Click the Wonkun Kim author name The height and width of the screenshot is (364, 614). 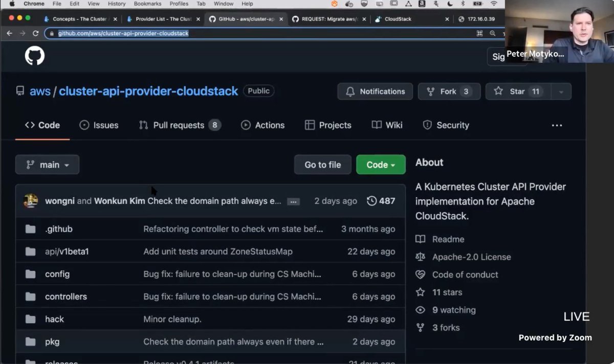click(x=119, y=201)
